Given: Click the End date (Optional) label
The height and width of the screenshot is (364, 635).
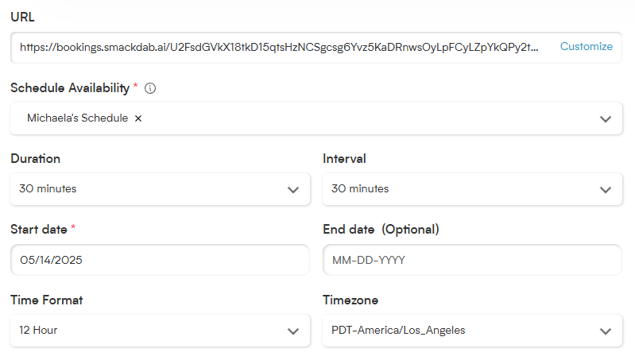Looking at the screenshot, I should pyautogui.click(x=381, y=230).
